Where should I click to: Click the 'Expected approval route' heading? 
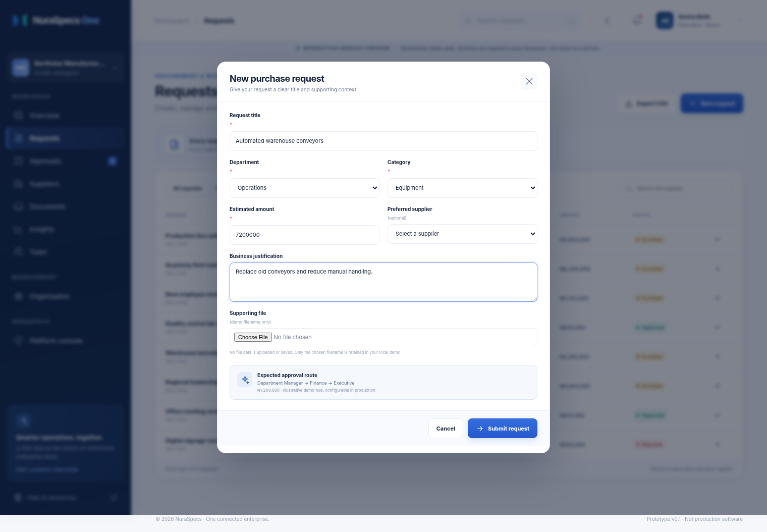click(287, 375)
